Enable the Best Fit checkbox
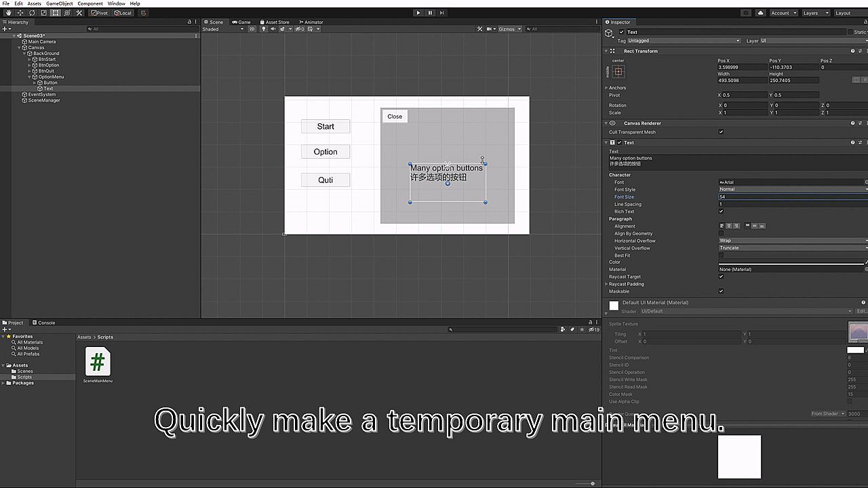The width and height of the screenshot is (868, 488). 721,256
